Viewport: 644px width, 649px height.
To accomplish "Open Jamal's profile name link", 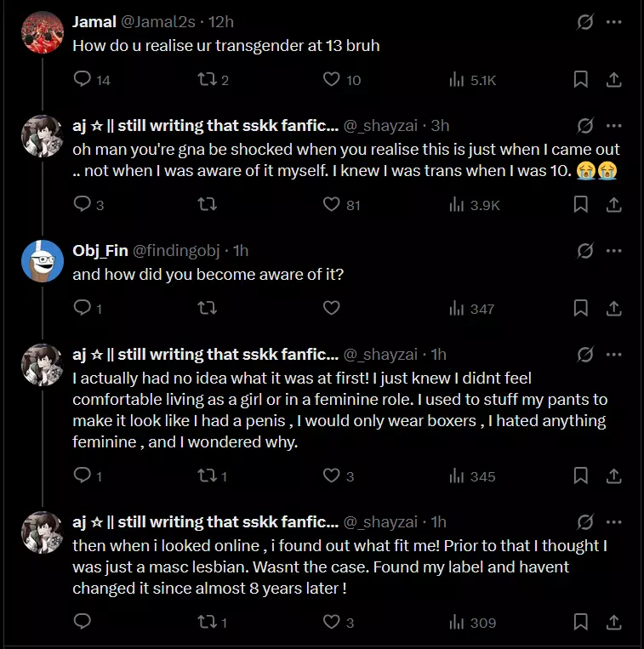I will click(94, 21).
